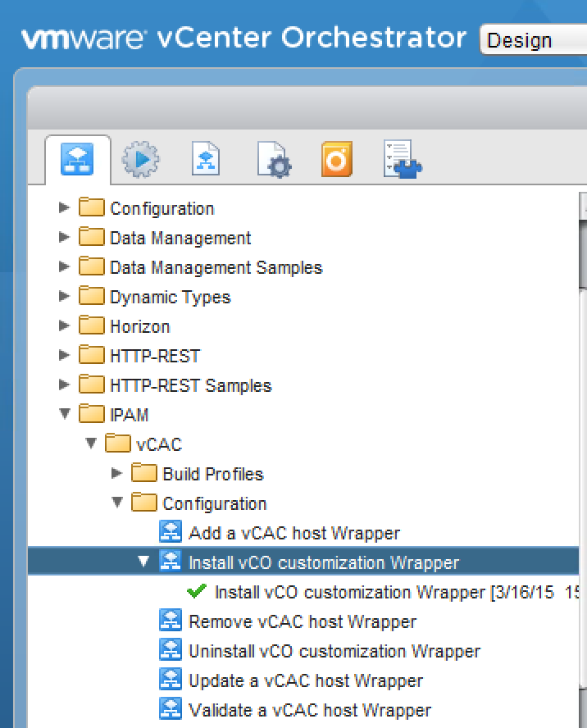Screen dimensions: 587x728
Task: Click the HTTP-REST folder icon
Action: [92, 355]
